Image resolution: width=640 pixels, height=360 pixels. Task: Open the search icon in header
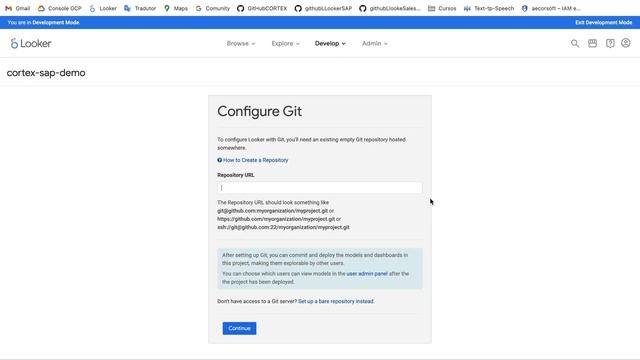tap(575, 43)
